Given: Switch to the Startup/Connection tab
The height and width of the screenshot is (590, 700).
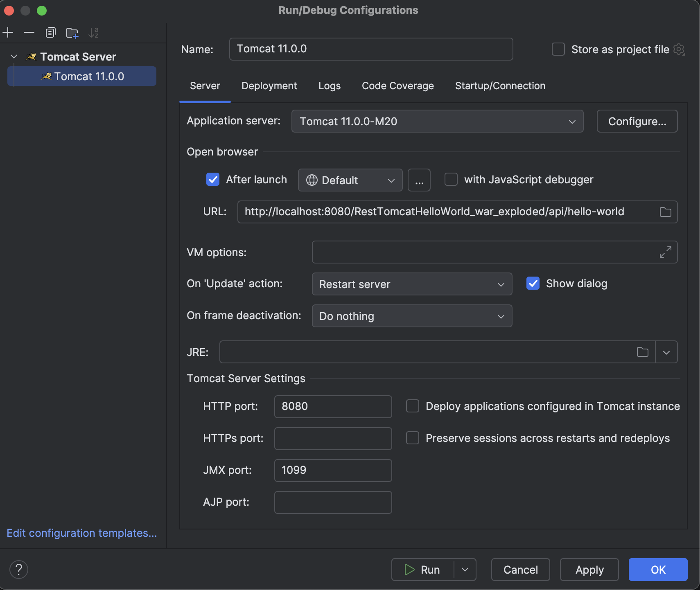Looking at the screenshot, I should point(500,86).
